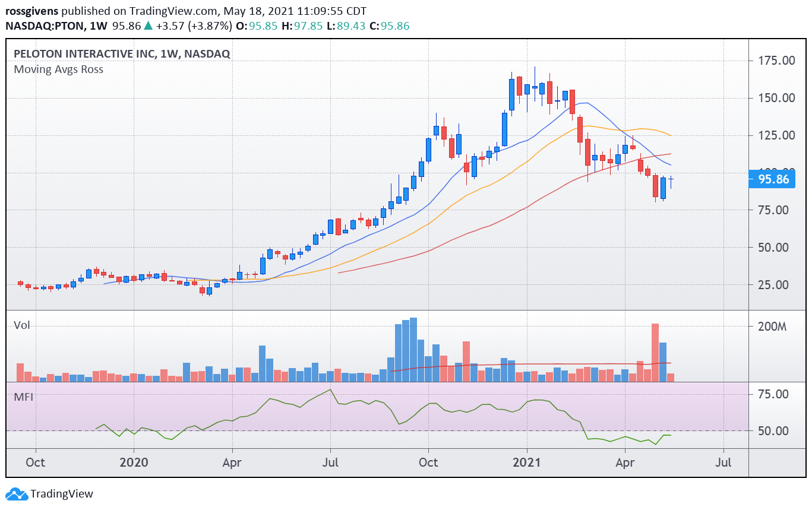Click the tallest red volume bar
The height and width of the screenshot is (510, 812).
[x=656, y=353]
